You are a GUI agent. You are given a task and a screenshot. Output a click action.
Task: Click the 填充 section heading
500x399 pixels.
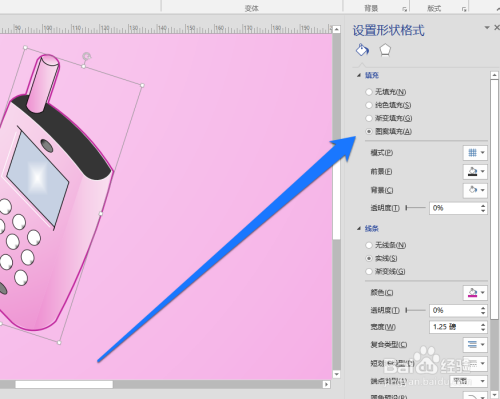(372, 75)
